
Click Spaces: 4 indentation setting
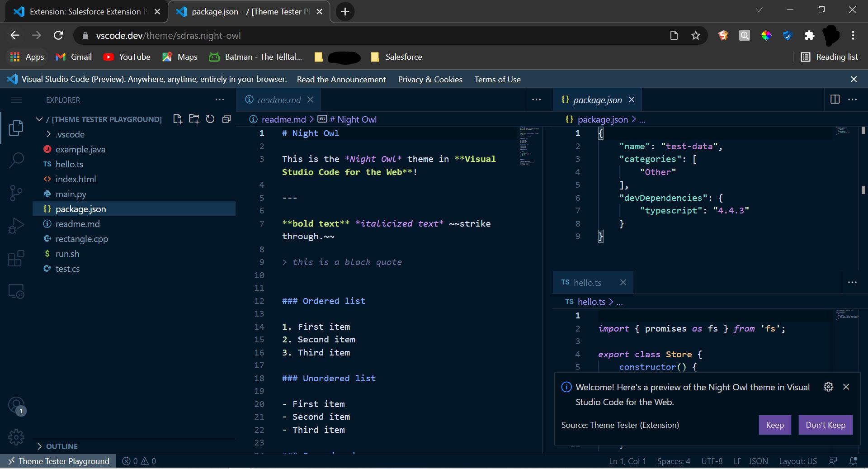point(674,461)
